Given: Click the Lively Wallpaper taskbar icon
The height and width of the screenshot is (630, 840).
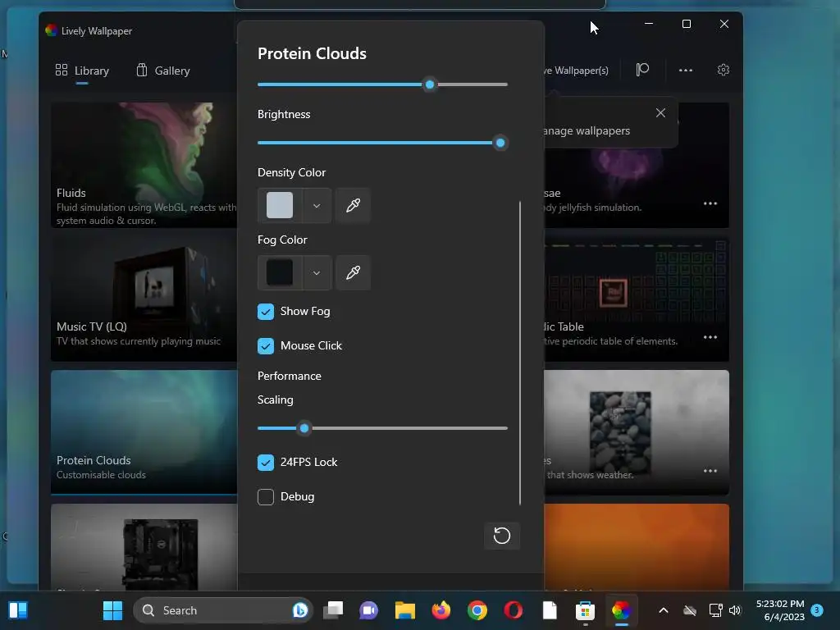Looking at the screenshot, I should tap(622, 610).
